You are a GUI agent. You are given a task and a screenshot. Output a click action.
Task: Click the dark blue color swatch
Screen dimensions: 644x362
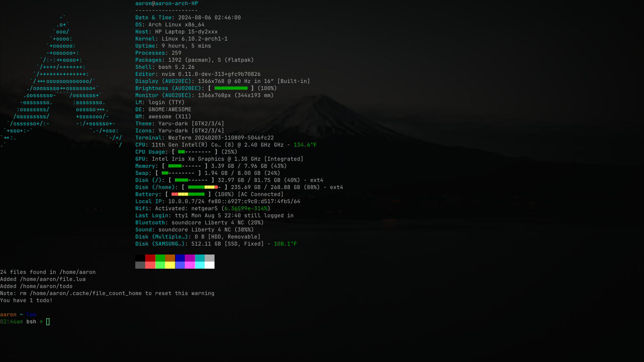[180, 258]
